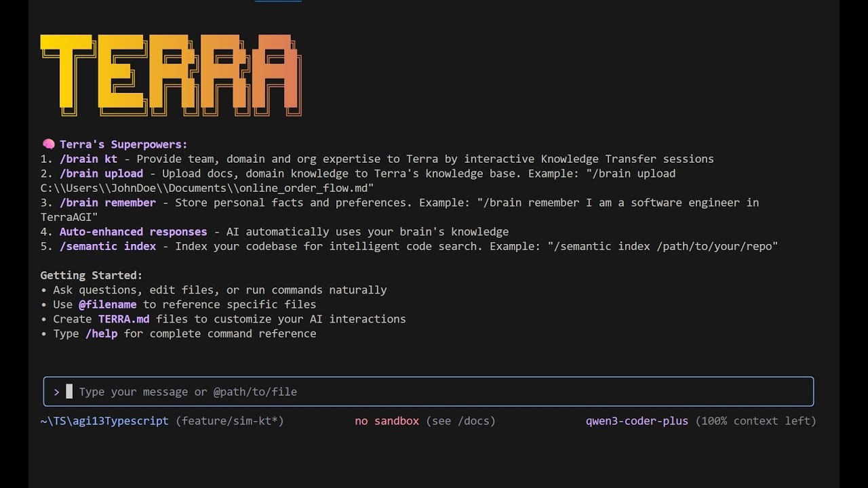The height and width of the screenshot is (488, 868).
Task: Click the TERRA.md file reference
Action: [123, 319]
